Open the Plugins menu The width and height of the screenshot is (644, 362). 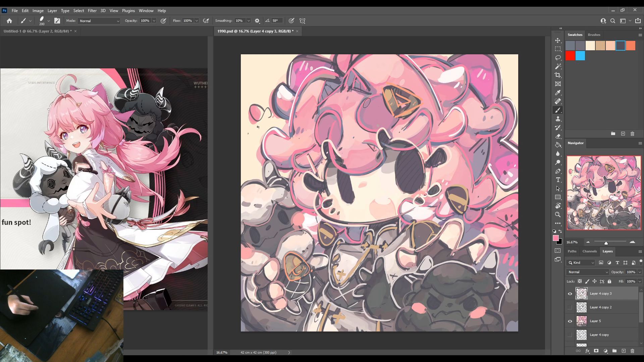(128, 11)
